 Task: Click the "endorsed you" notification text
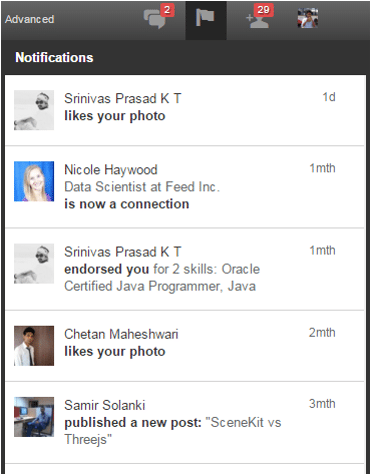click(x=107, y=269)
